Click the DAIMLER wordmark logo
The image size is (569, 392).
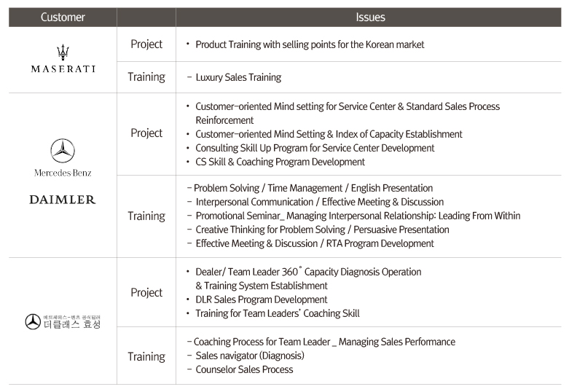click(63, 199)
